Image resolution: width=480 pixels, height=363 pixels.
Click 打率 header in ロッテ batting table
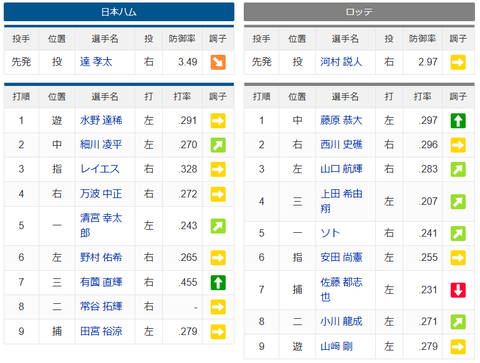(x=422, y=97)
